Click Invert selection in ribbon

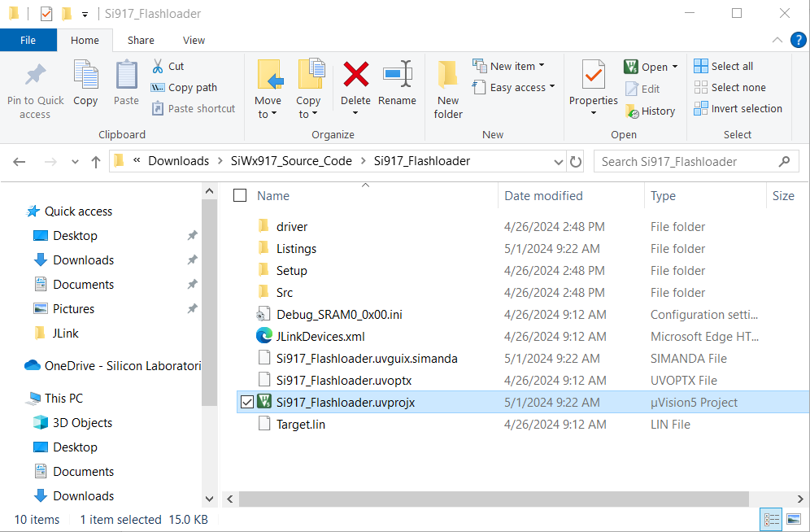[738, 108]
